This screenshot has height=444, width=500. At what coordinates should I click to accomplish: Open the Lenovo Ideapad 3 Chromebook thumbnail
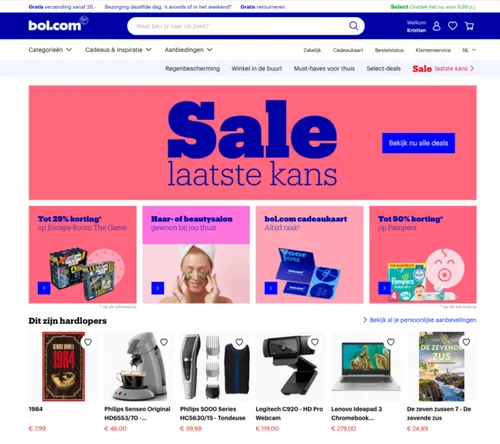[x=366, y=367]
